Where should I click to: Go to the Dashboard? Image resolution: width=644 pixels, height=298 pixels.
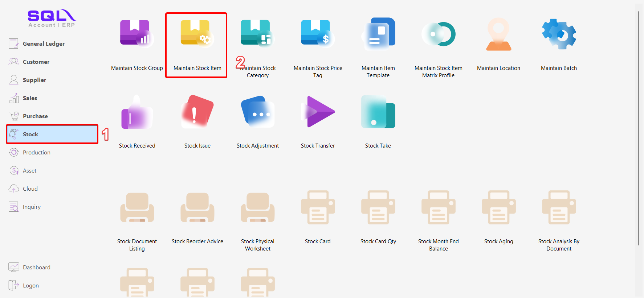pos(36,267)
